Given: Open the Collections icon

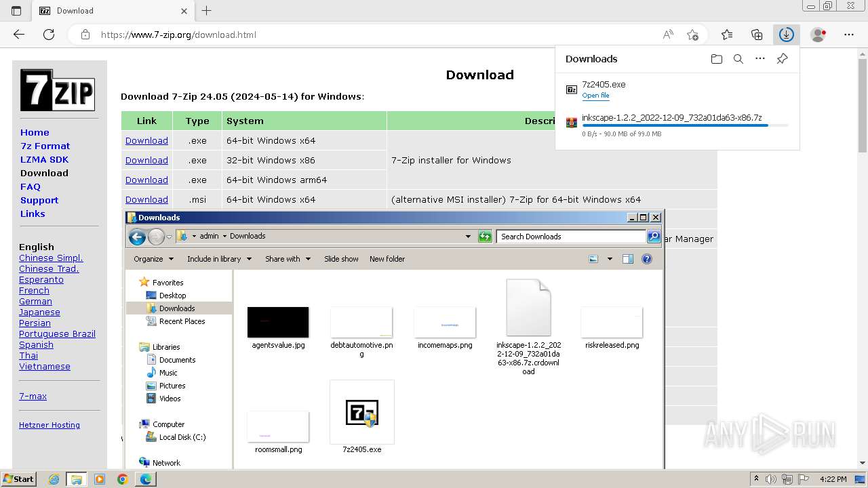Looking at the screenshot, I should point(757,35).
